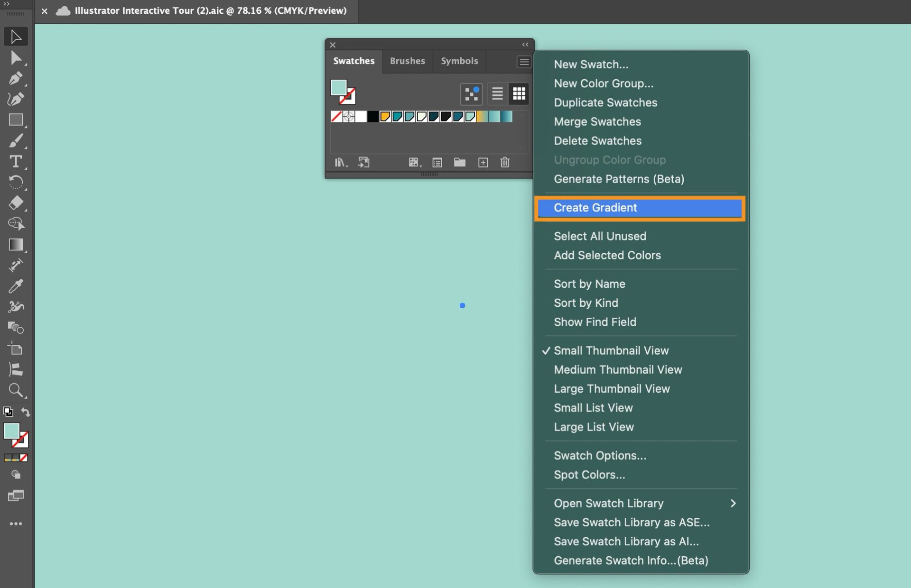911x588 pixels.
Task: Switch Swatches panel to grid view
Action: pyautogui.click(x=519, y=93)
